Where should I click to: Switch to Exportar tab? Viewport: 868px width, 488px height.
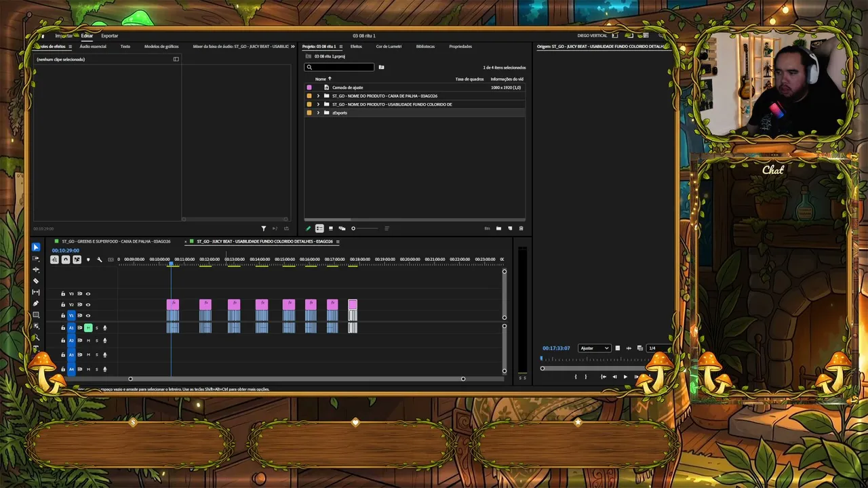pos(109,36)
